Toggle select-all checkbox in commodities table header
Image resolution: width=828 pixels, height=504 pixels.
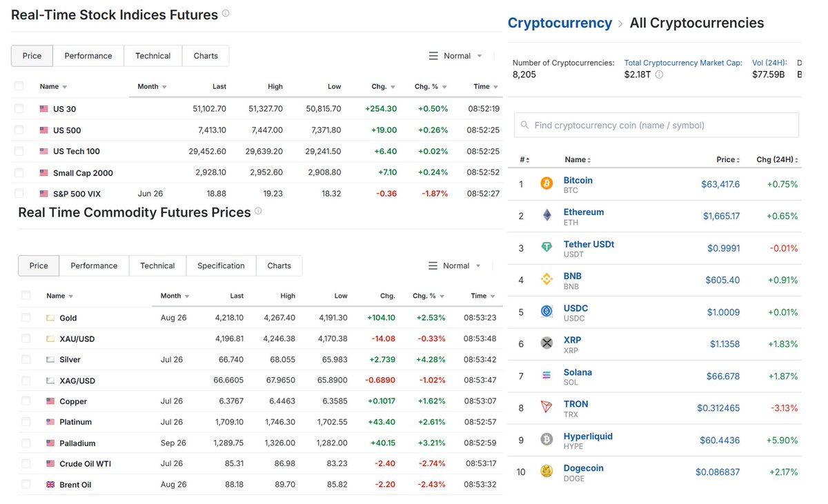26,295
